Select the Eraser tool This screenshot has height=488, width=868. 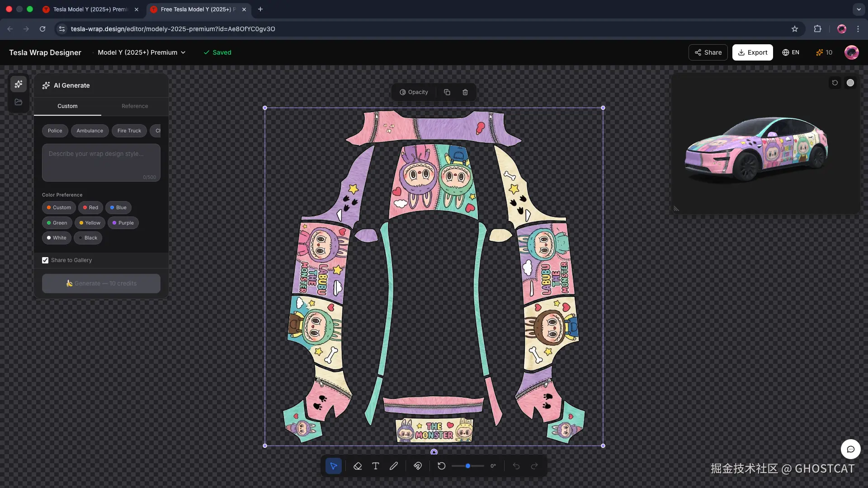pos(358,466)
